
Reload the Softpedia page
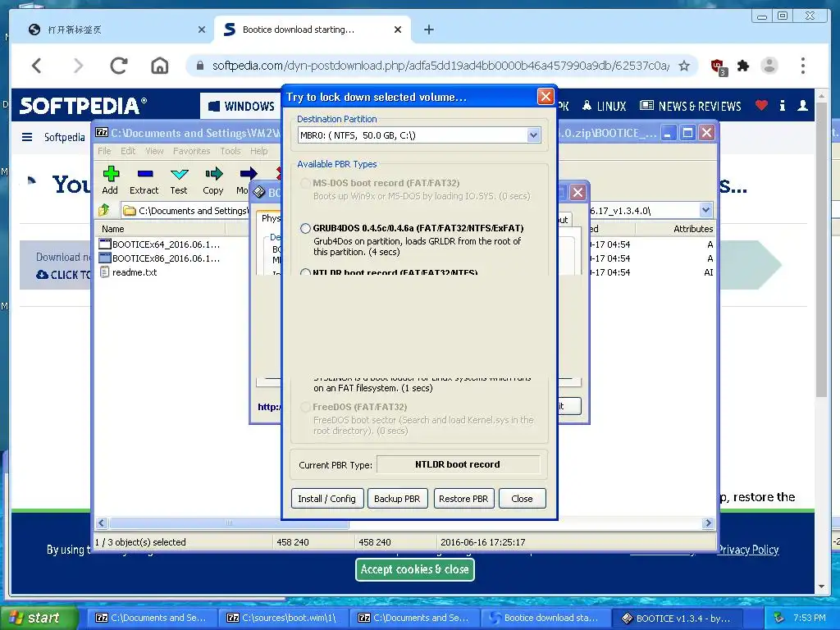pos(118,66)
